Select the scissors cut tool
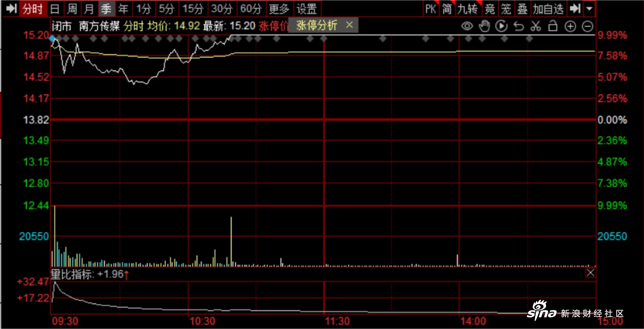This screenshot has height=329, width=644. pyautogui.click(x=536, y=26)
